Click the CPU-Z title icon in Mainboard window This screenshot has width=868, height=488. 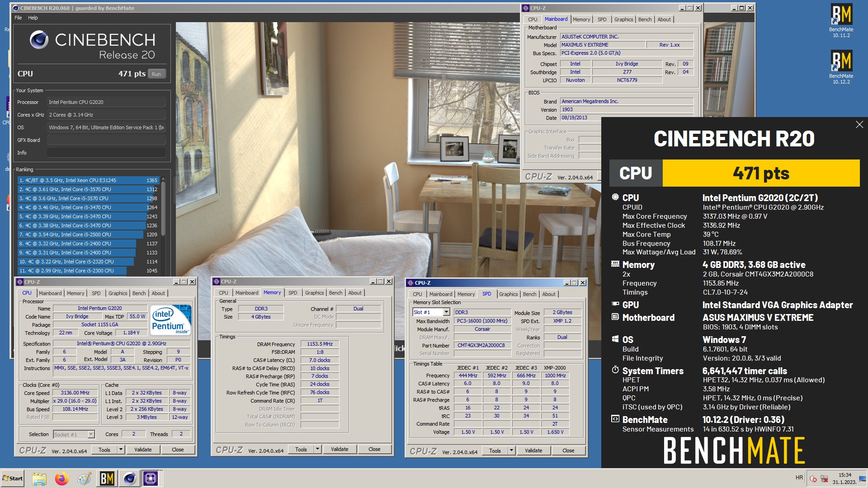(x=526, y=8)
